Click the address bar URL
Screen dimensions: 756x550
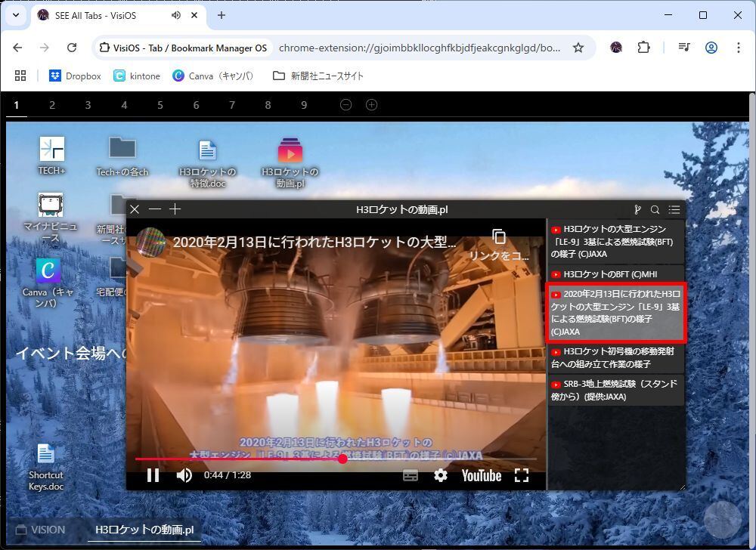coord(420,48)
